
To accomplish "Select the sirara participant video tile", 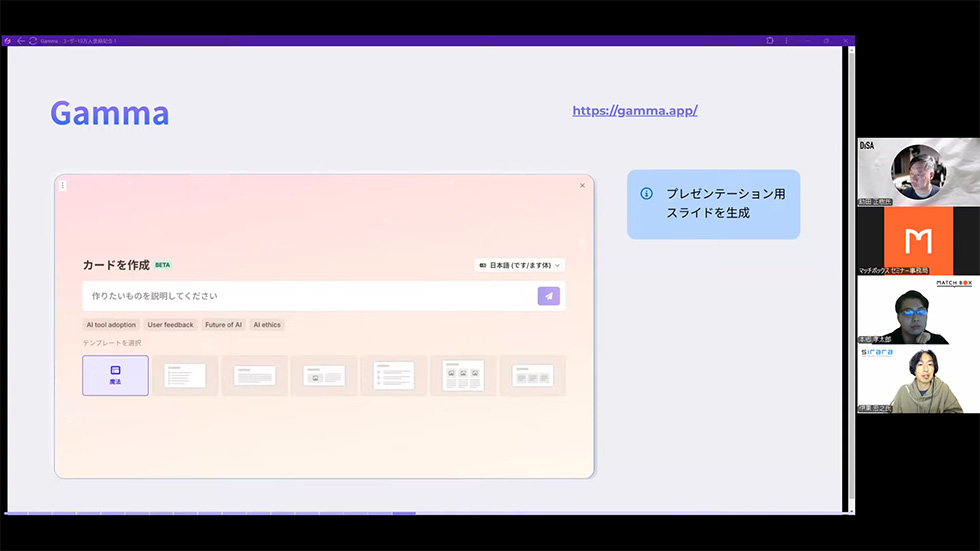I will tap(918, 379).
